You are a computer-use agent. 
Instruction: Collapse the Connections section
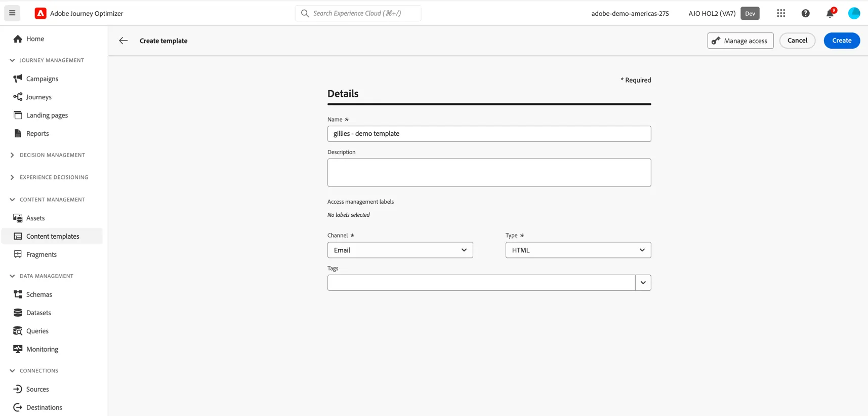12,371
